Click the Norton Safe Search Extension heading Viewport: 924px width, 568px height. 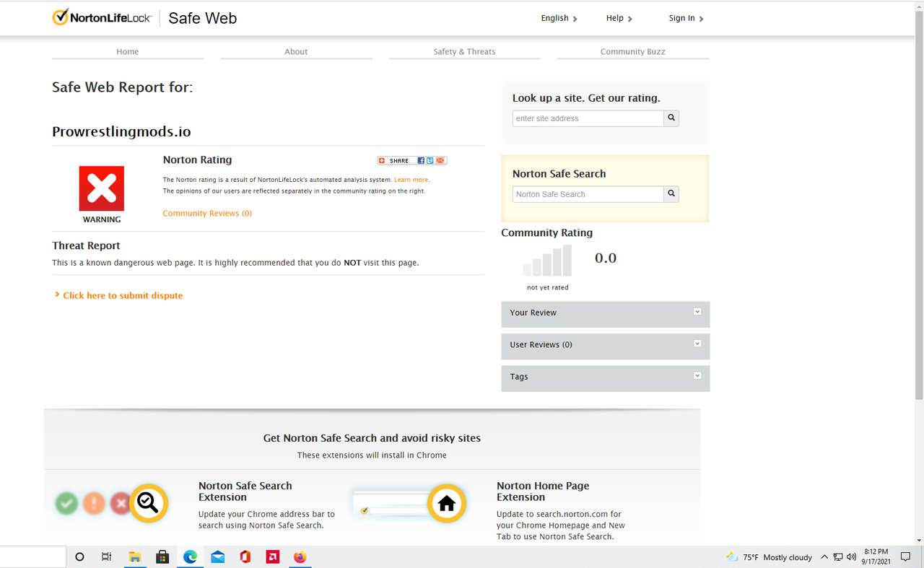click(245, 491)
